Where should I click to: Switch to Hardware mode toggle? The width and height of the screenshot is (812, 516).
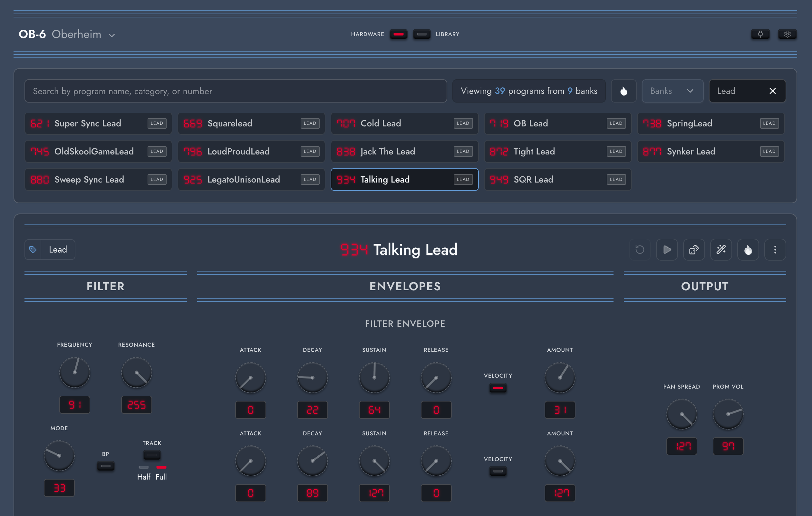pos(398,34)
